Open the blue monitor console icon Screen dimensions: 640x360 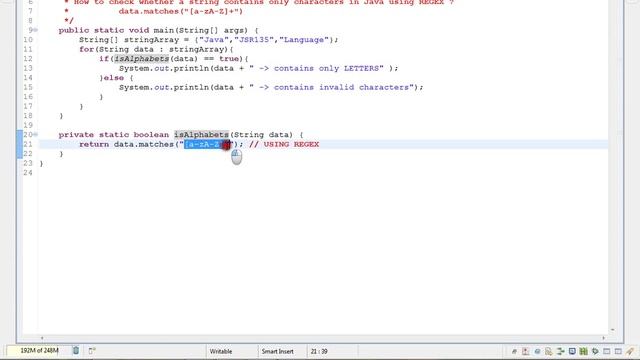pos(572,351)
